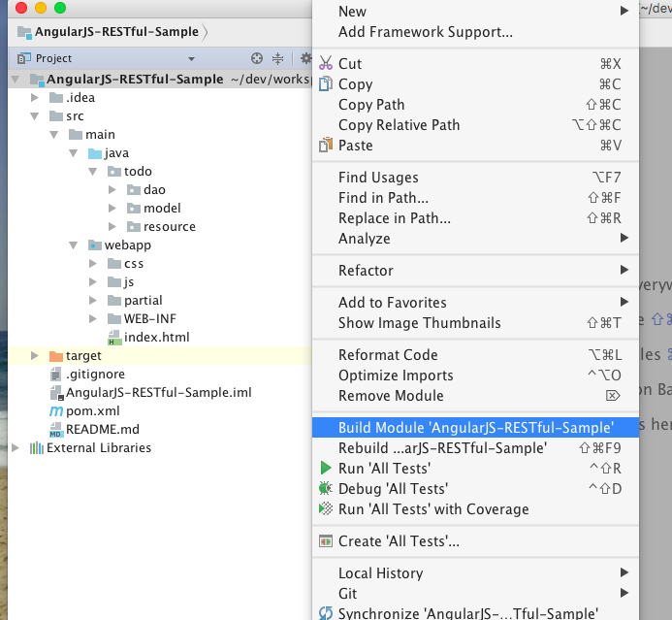The width and height of the screenshot is (672, 620).
Task: Click the AngularJS-RESTful-Sample.iml file icon
Action: tap(56, 393)
